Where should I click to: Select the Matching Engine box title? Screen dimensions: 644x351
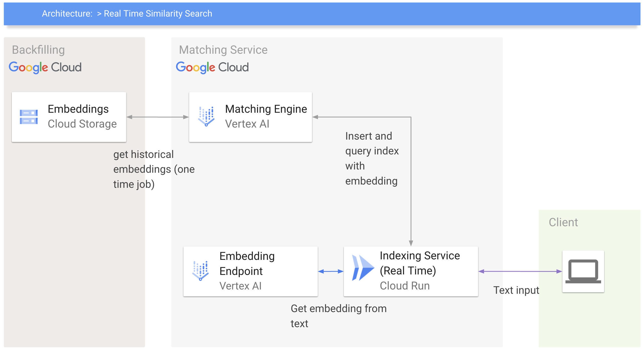coord(266,109)
